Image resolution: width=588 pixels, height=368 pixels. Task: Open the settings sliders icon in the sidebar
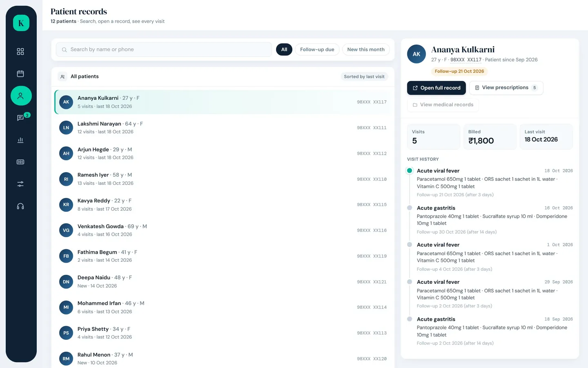pos(20,184)
